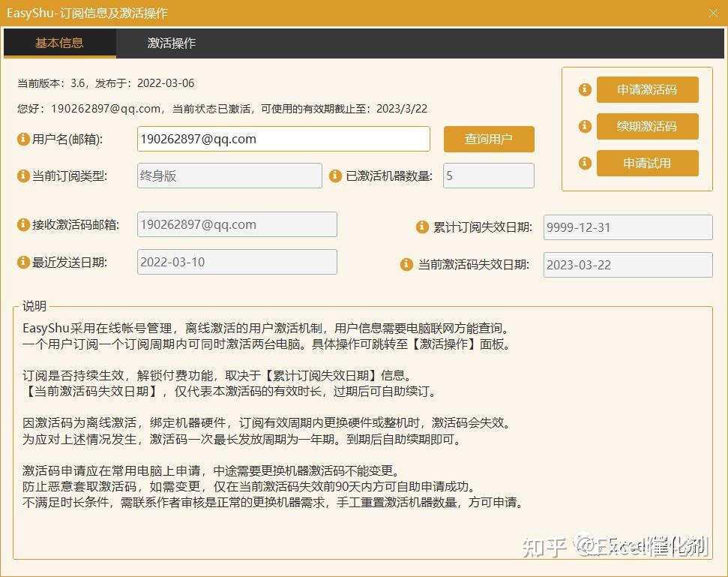Screen dimensions: 728x577
Task: Click the info icon next to 累计订阅失效日期
Action: click(422, 227)
